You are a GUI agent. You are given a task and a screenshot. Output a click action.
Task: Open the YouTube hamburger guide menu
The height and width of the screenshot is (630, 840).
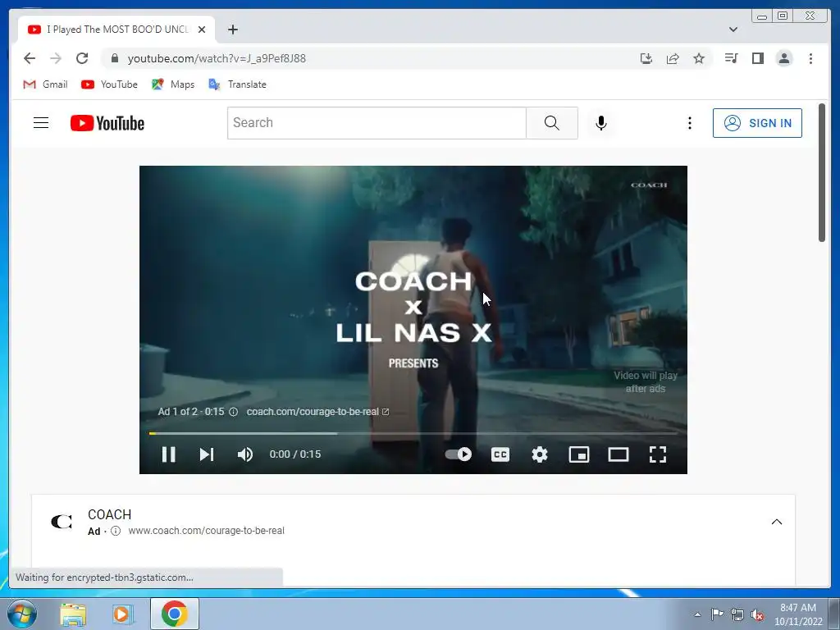[41, 123]
